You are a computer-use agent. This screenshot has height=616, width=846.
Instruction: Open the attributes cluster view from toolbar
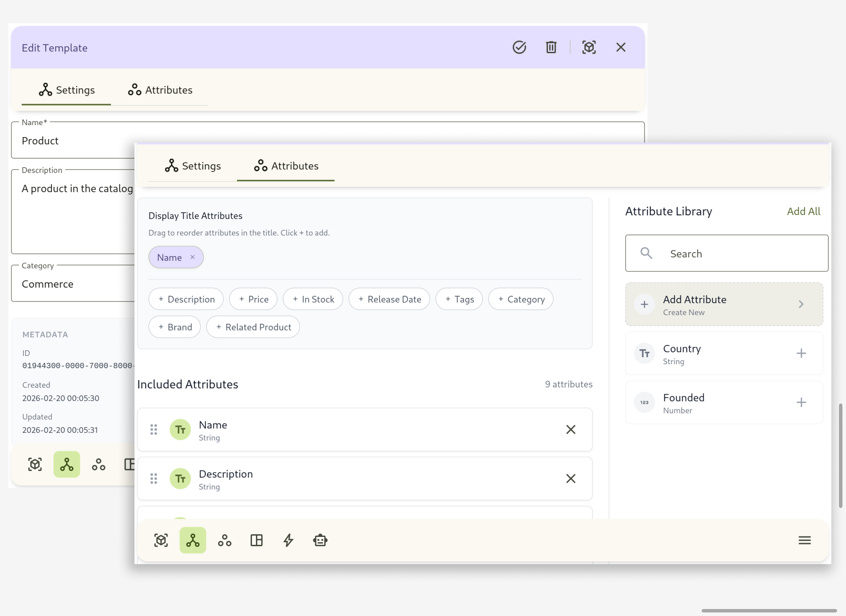224,540
